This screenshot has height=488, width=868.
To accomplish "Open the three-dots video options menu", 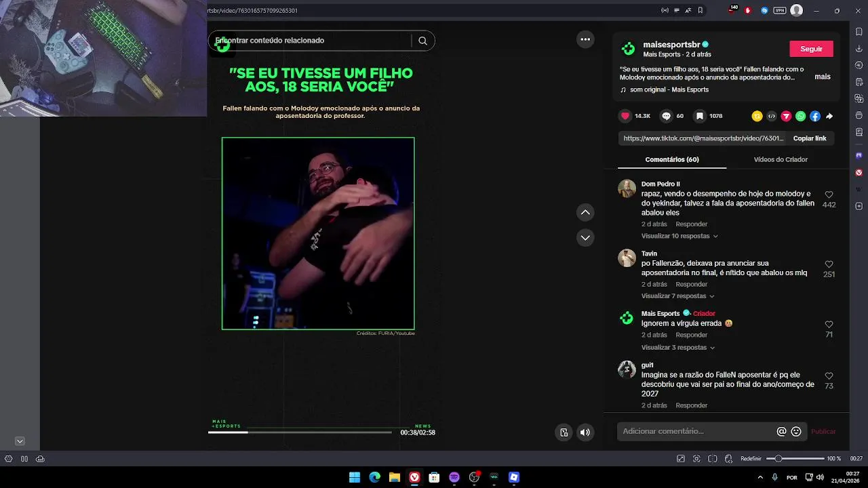I will (x=585, y=39).
